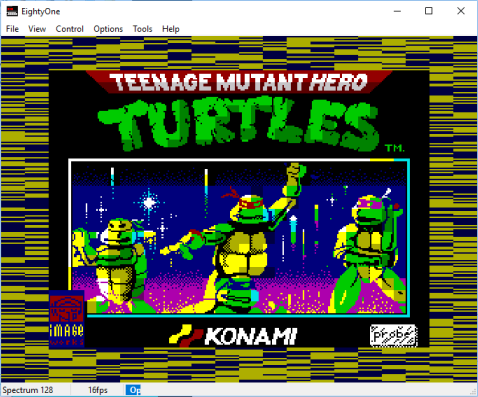
Task: Open the File menu
Action: coord(12,29)
